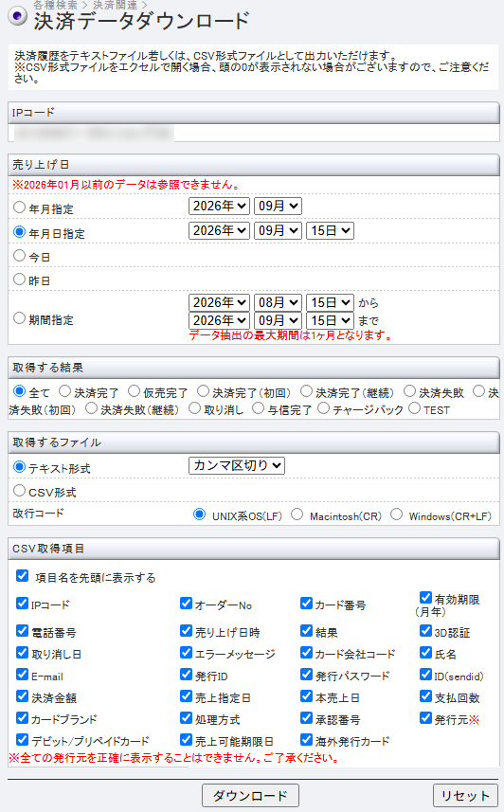Uncheck the 有効期限 checkbox
This screenshot has height=812, width=504.
tap(425, 598)
